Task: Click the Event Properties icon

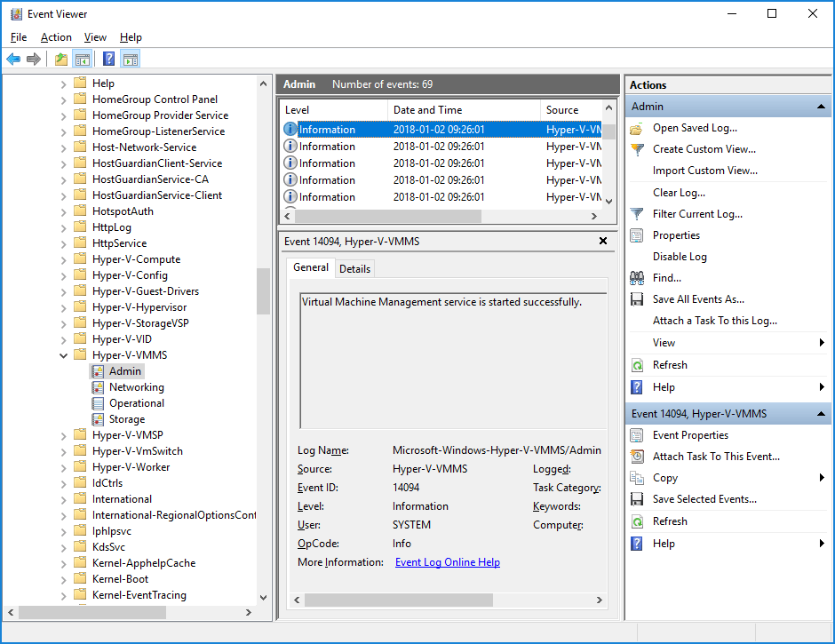Action: (636, 435)
